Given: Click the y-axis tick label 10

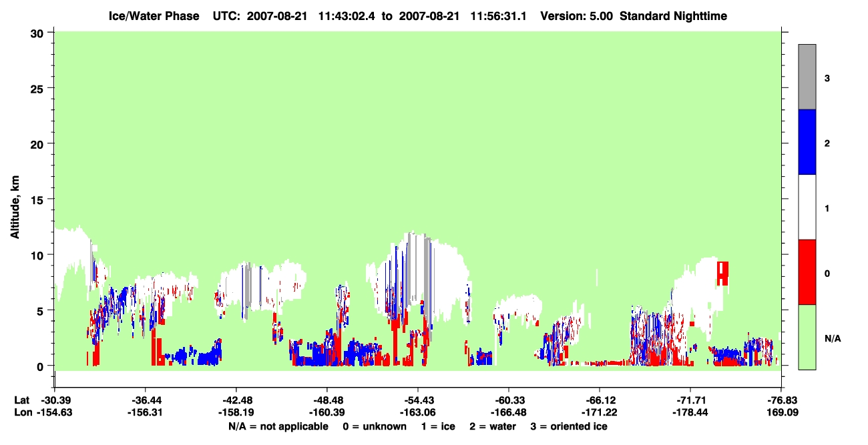Looking at the screenshot, I should pyautogui.click(x=39, y=255).
